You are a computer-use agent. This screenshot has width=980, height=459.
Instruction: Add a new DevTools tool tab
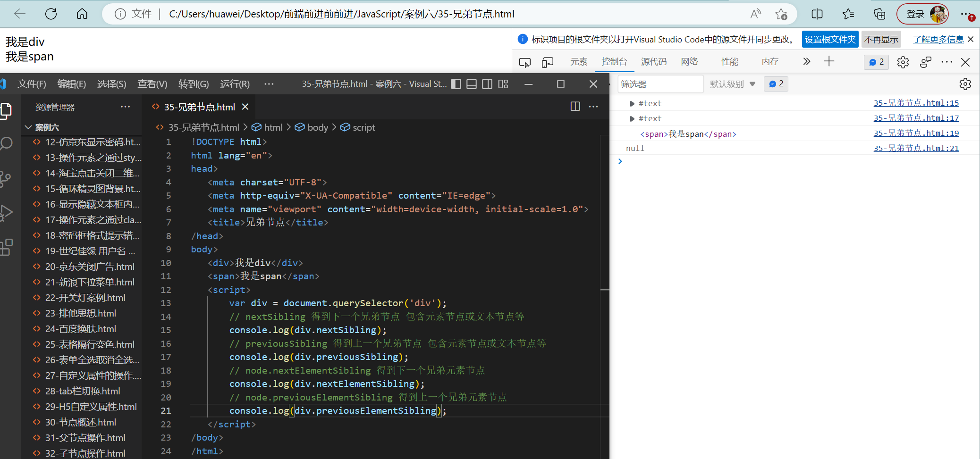pyautogui.click(x=829, y=61)
